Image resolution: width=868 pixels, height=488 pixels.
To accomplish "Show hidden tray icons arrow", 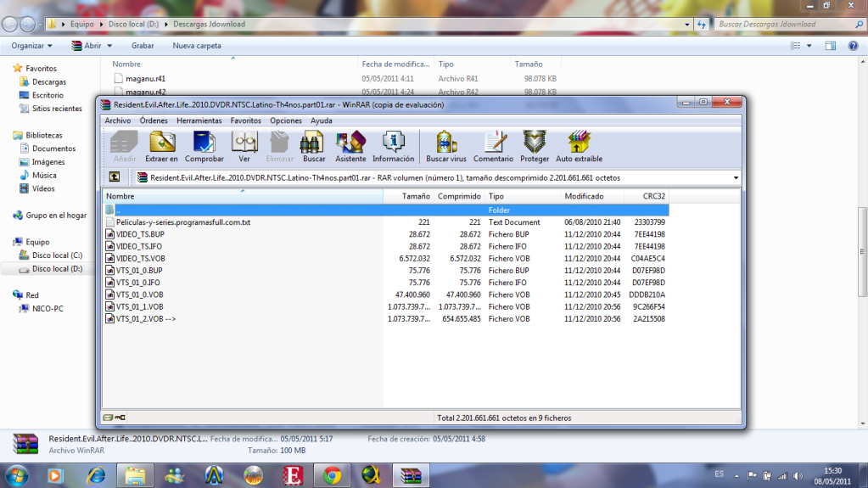I will (736, 476).
